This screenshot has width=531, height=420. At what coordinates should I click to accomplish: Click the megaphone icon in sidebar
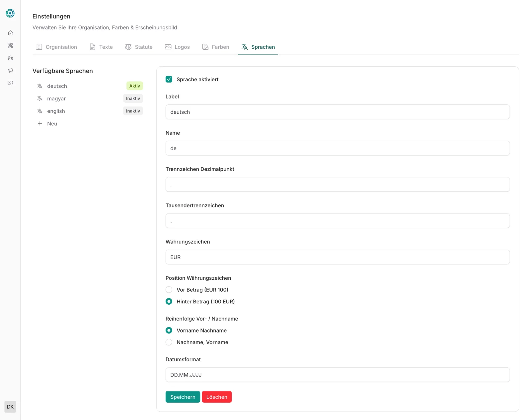pos(10,70)
